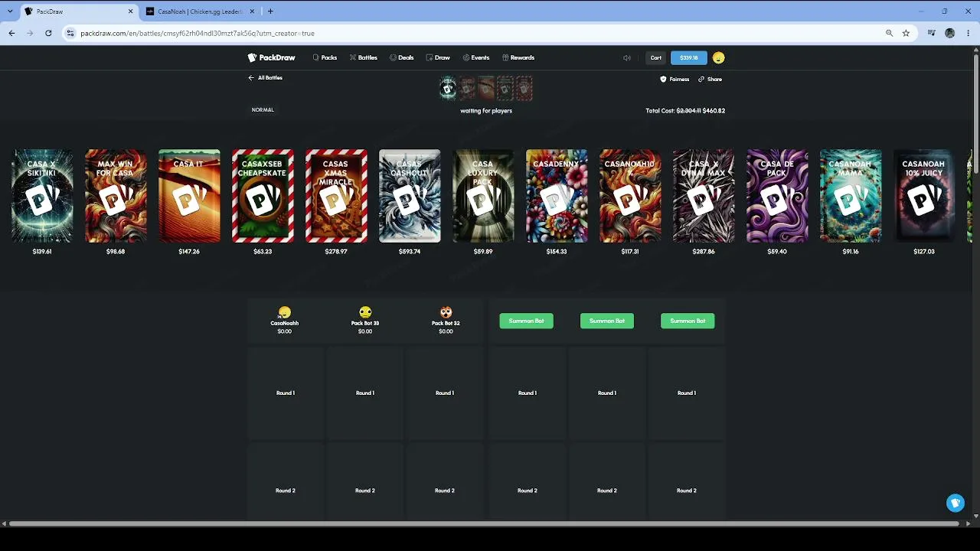This screenshot has height=551, width=980.
Task: Select the Casa X Sikitiki pack
Action: (x=42, y=196)
